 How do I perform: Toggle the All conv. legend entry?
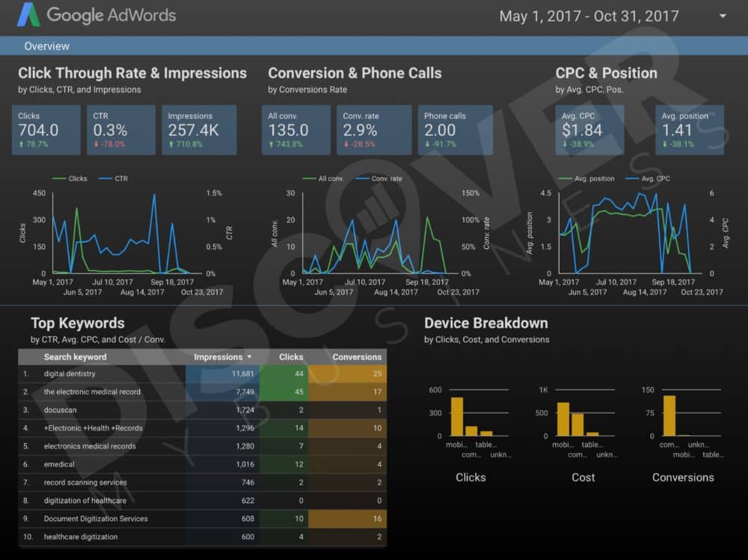pyautogui.click(x=323, y=179)
